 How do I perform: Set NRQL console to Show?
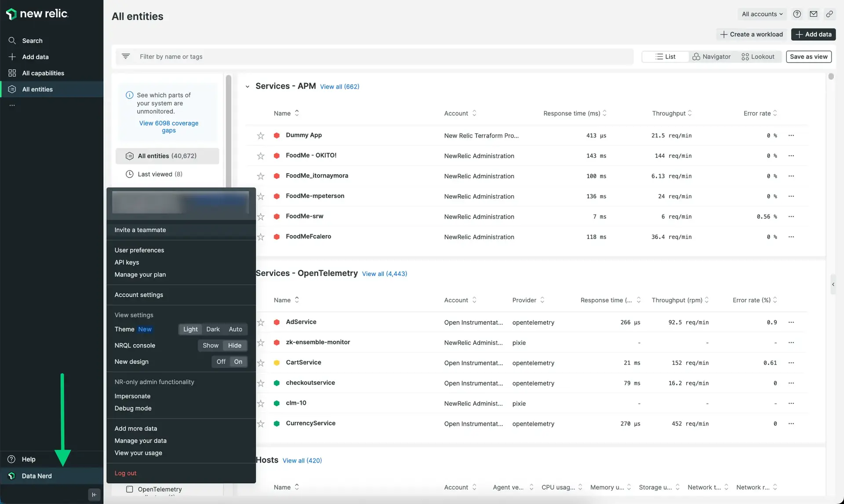point(210,345)
